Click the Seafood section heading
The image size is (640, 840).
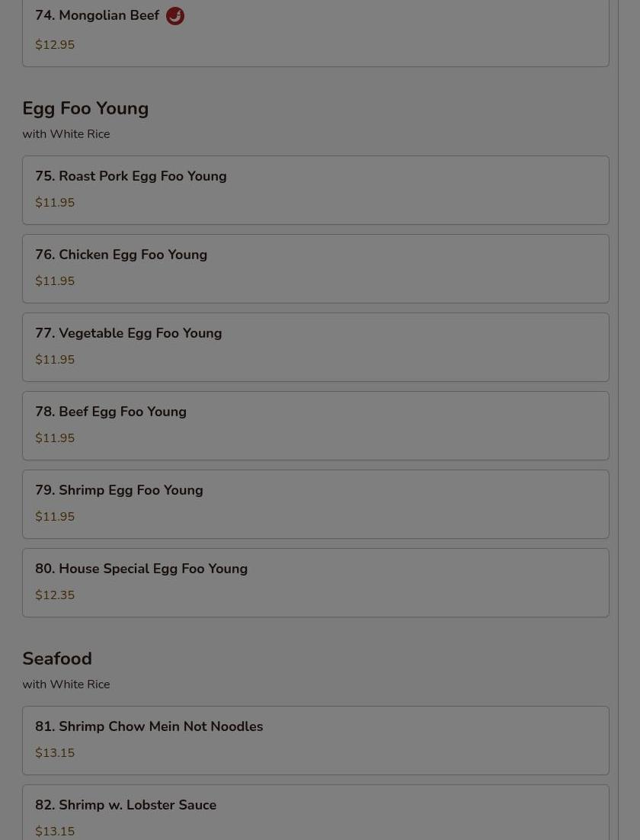[57, 659]
